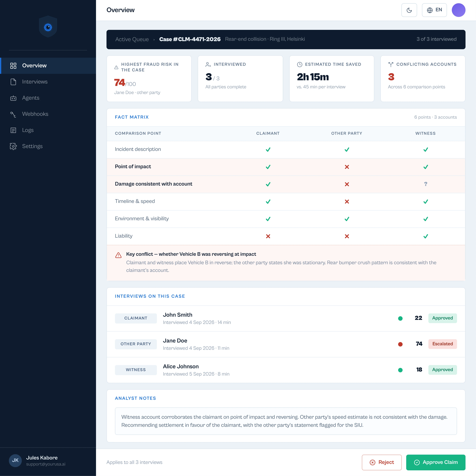Screen dimensions: 476x476
Task: Click the shield eye logo in sidebar
Action: 48,27
